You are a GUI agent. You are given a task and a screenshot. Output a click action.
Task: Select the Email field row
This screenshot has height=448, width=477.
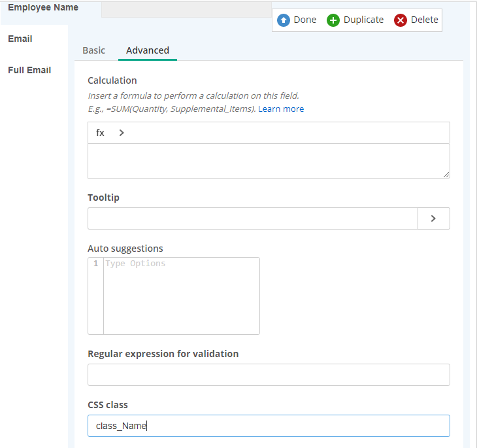34,39
